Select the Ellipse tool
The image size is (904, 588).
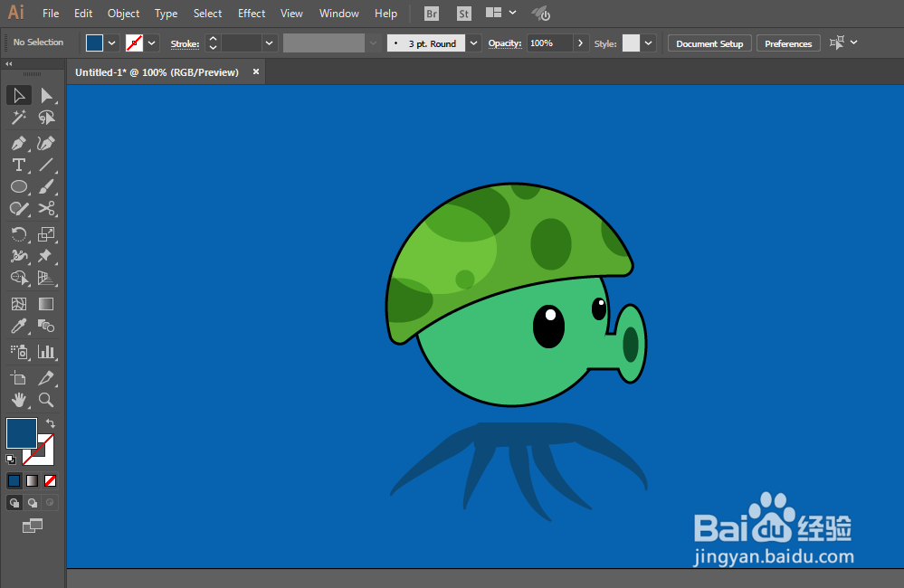19,186
